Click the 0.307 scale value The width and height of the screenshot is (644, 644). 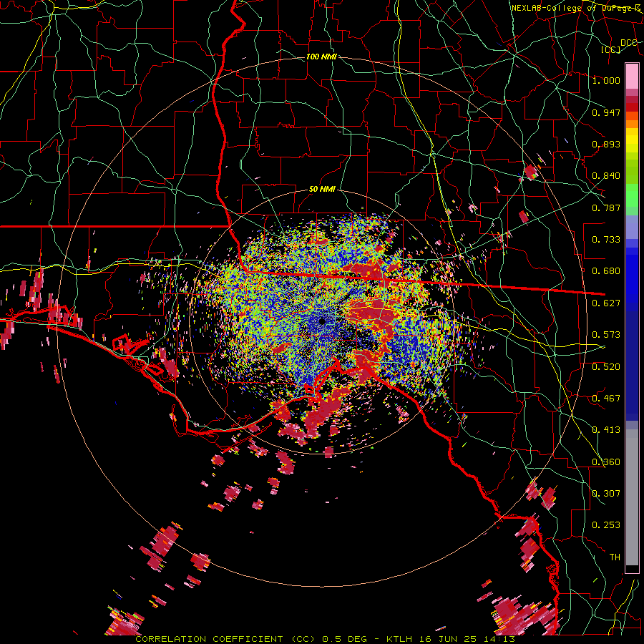click(x=606, y=493)
